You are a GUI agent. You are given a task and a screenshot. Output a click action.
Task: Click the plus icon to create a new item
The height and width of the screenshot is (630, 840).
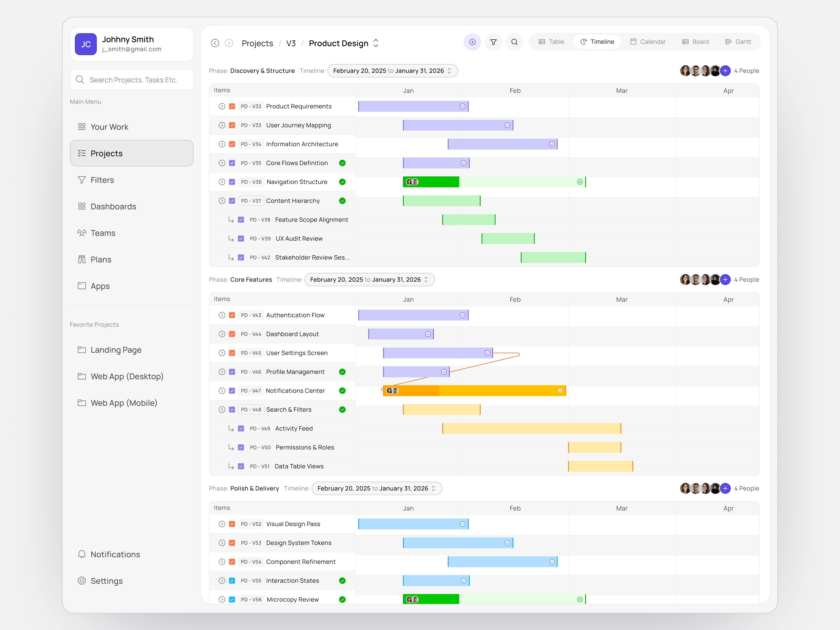point(472,42)
